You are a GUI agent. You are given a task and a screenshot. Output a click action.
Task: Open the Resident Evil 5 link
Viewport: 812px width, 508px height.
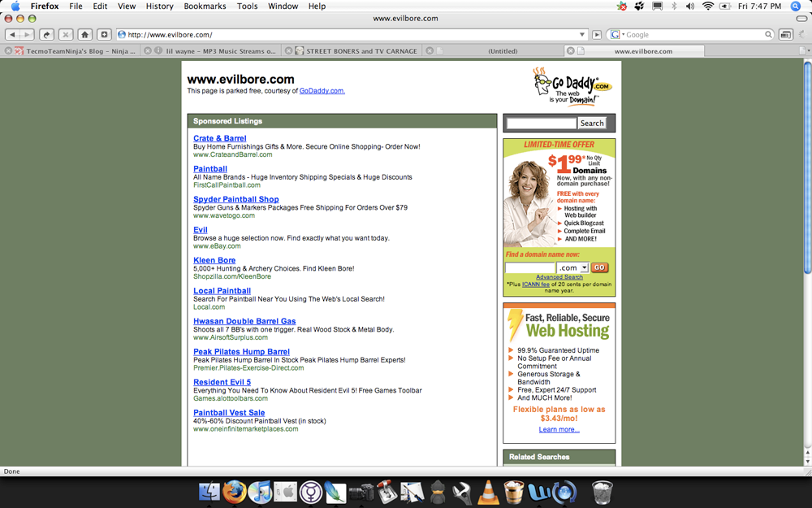[x=222, y=382]
